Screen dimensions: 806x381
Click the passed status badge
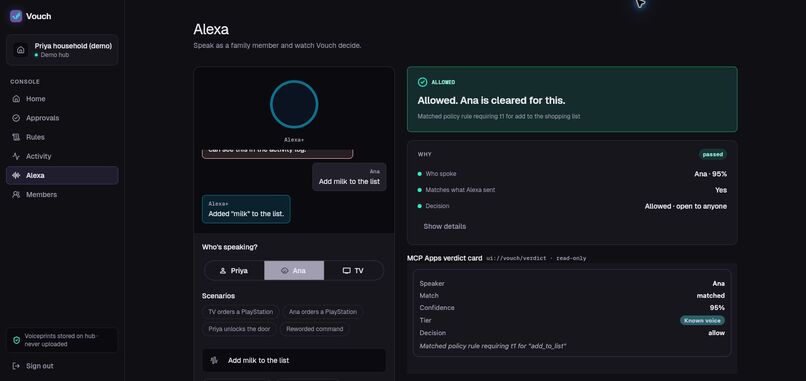[x=712, y=154]
